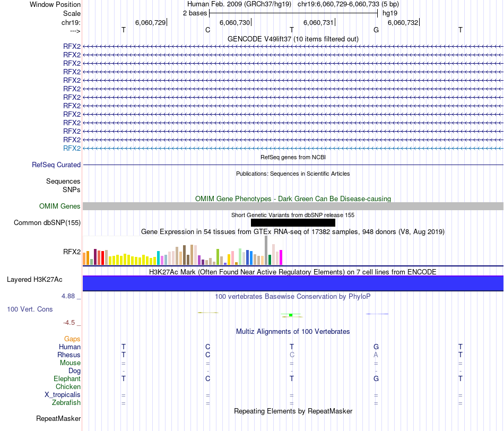Open 100 vertebrates Basewise Conservation by PhyloP title
Screen dimensions: 504x431
point(293,297)
